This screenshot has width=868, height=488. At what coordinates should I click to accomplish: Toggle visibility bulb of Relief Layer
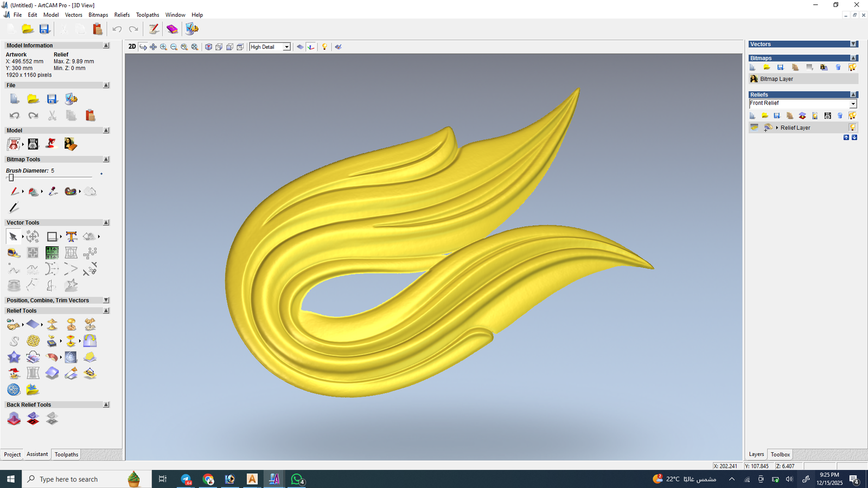click(852, 127)
